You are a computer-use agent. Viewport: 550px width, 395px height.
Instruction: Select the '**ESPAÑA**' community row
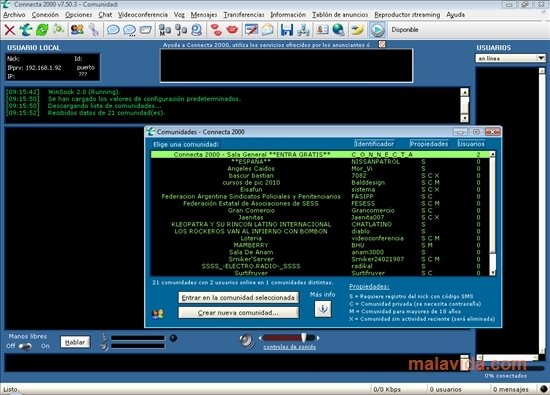click(321, 161)
